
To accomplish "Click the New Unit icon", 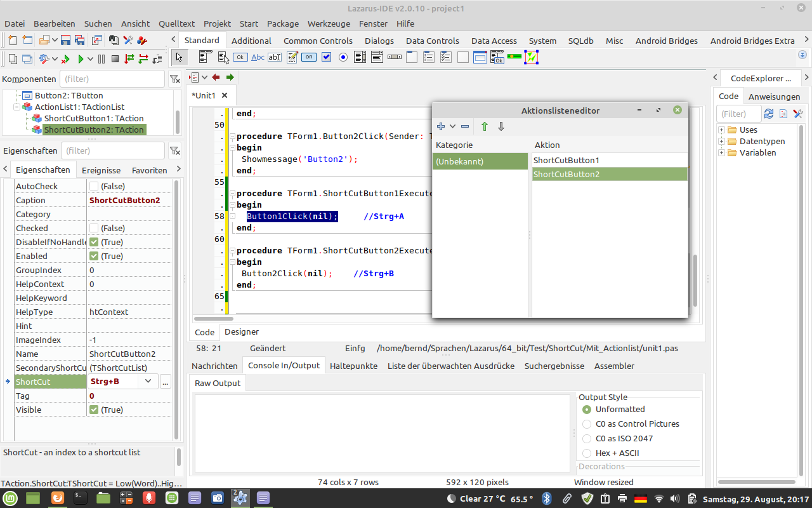I will click(x=13, y=40).
